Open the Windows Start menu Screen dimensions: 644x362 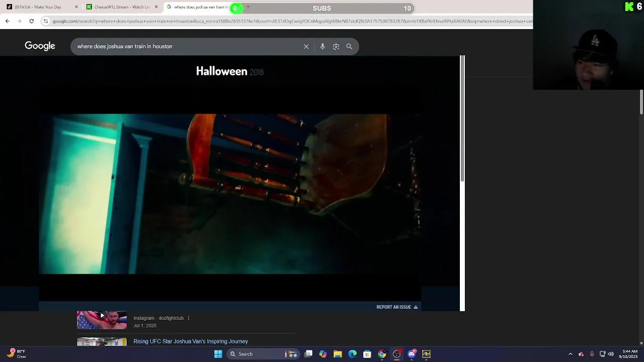(x=218, y=354)
